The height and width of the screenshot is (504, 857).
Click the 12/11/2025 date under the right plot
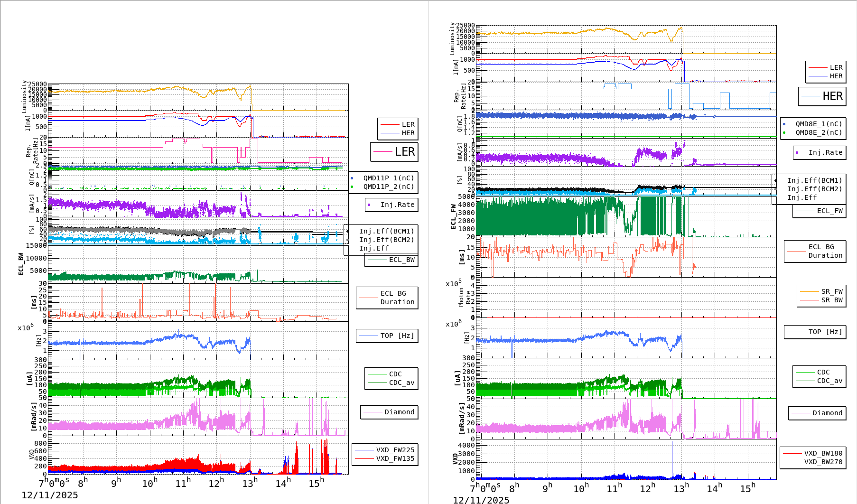pyautogui.click(x=481, y=500)
